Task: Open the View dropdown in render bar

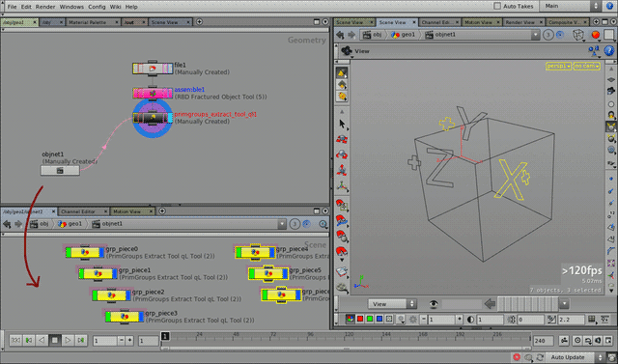Action: (x=392, y=304)
